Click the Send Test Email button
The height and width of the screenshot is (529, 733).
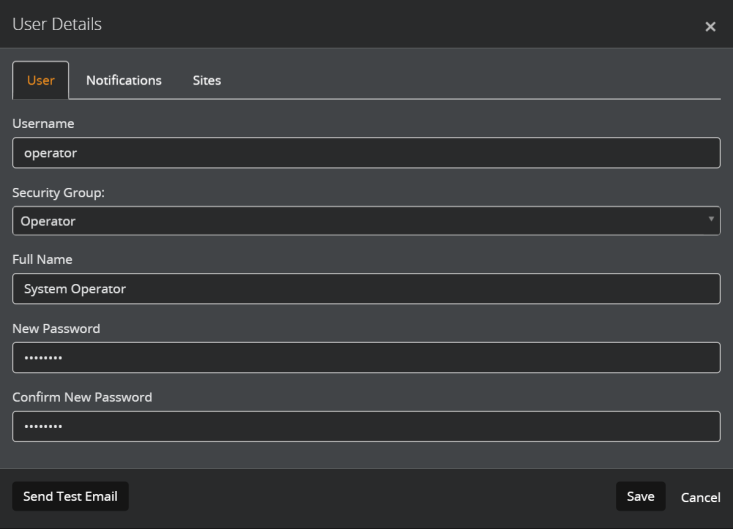(x=70, y=496)
